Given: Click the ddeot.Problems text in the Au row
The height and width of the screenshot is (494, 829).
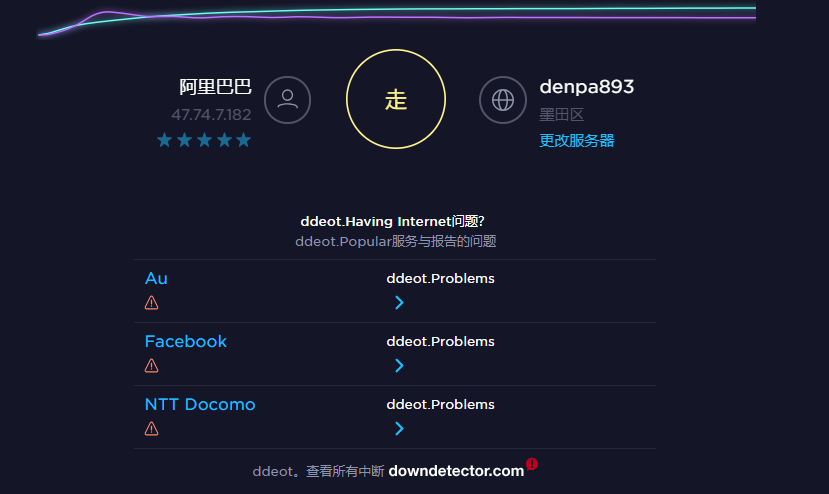Looking at the screenshot, I should pos(440,279).
